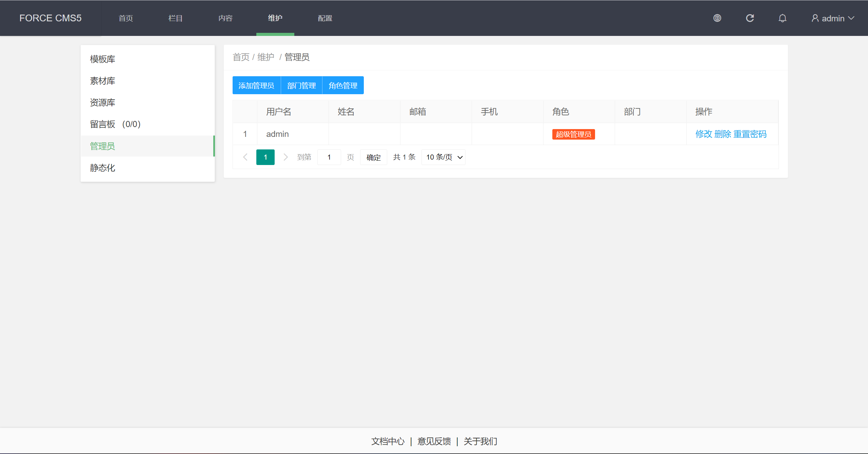This screenshot has height=454, width=868.
Task: Click the 角色管理 button
Action: pos(343,85)
